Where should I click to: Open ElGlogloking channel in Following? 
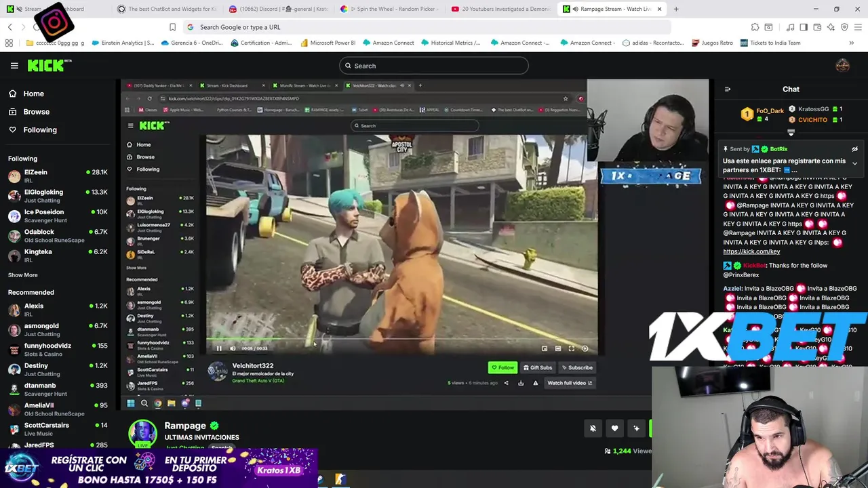58,196
